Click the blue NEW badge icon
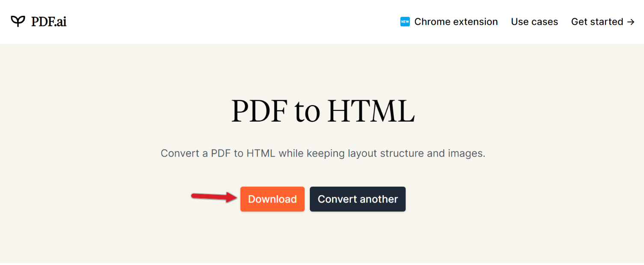Screen dimensions: 644x265 point(405,21)
